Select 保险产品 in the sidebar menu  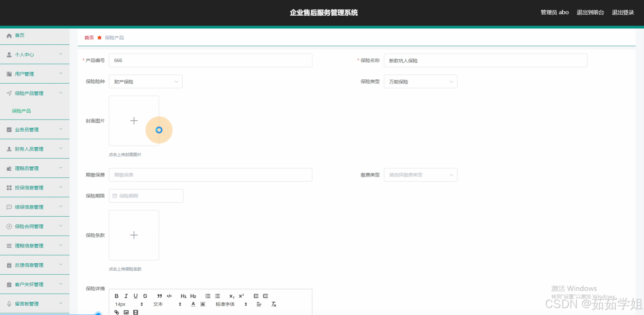tap(21, 111)
